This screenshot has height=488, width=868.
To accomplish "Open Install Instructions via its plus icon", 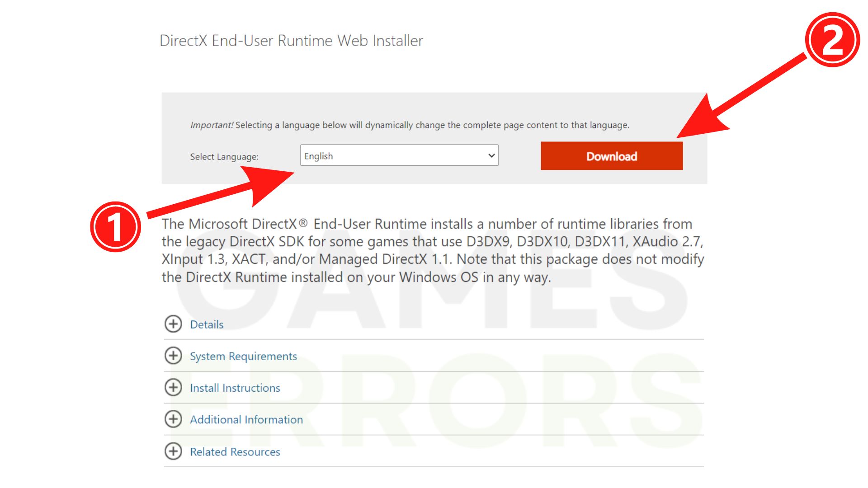I will tap(173, 387).
